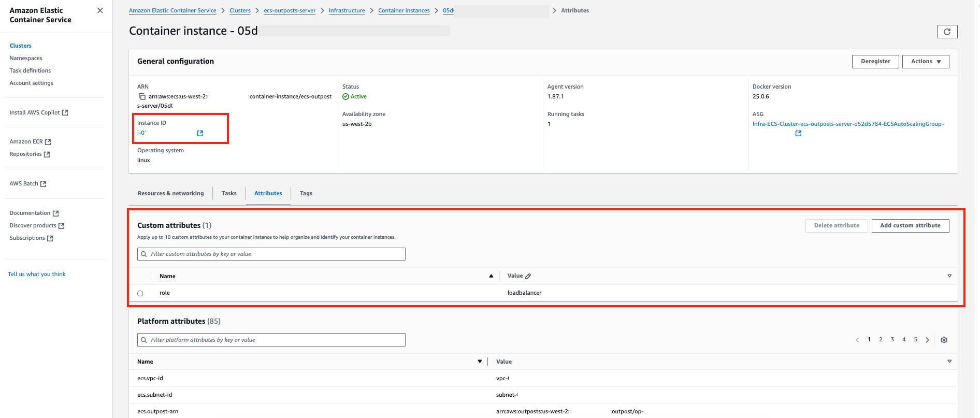
Task: Open Subscriptions external link
Action: click(x=31, y=238)
